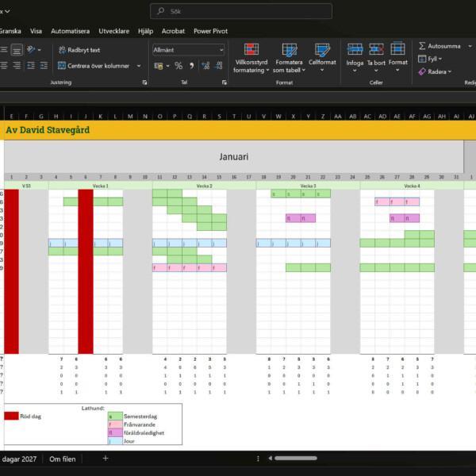This screenshot has width=476, height=476.
Task: Click the Infoga cells icon
Action: 355,49
